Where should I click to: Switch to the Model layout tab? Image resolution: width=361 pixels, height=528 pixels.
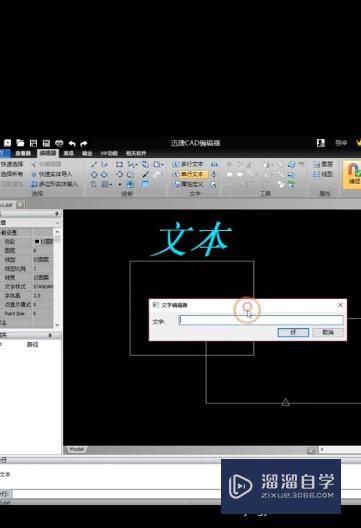(76, 450)
